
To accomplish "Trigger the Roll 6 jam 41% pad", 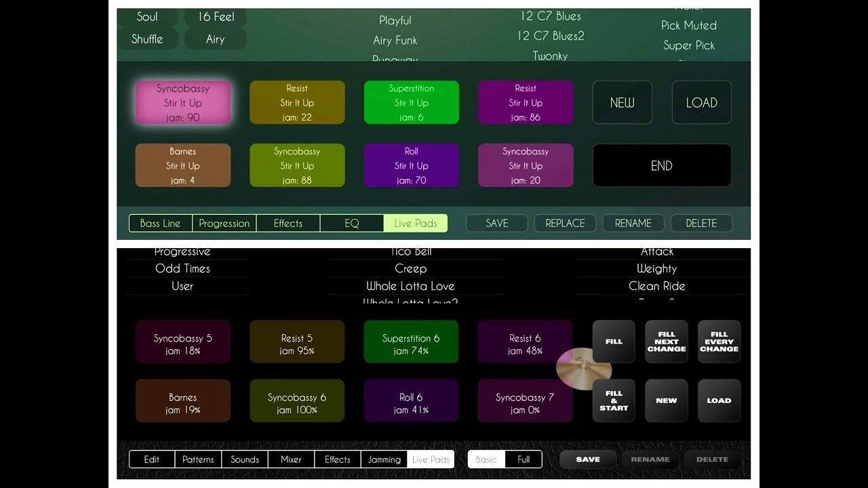I will coord(411,401).
